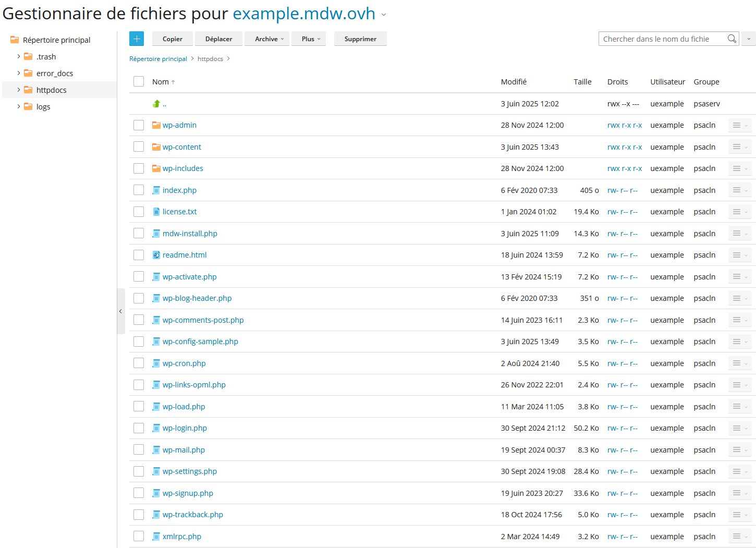Click the search magnifier icon
The image size is (756, 548).
click(732, 39)
